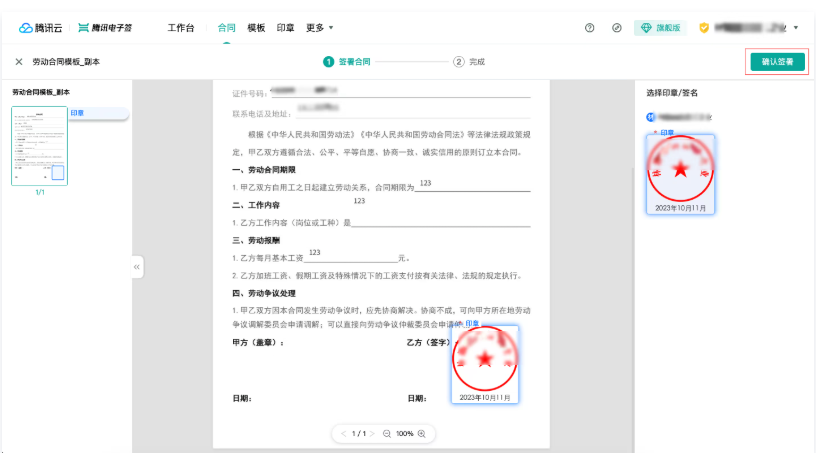Zoom in the document
The height and width of the screenshot is (453, 816).
422,434
